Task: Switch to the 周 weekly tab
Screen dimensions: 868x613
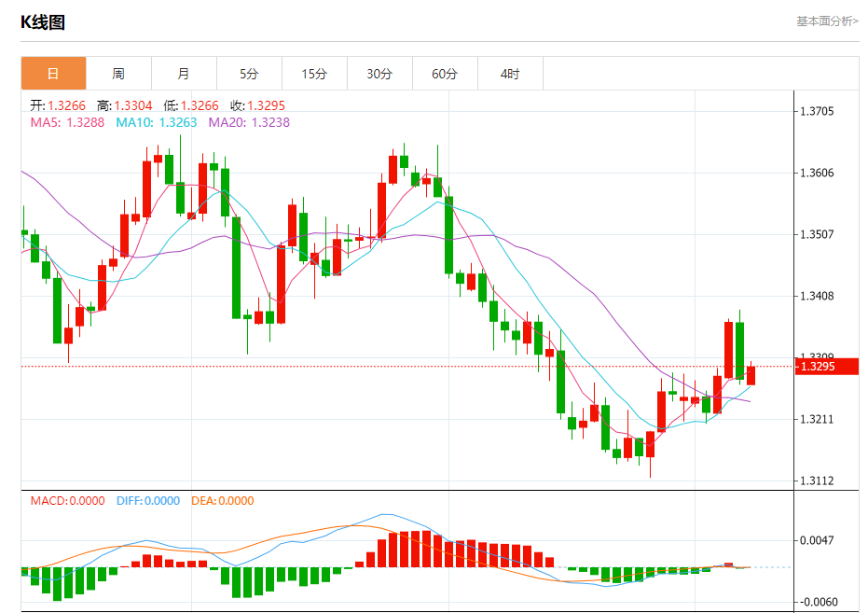Action: [x=118, y=73]
